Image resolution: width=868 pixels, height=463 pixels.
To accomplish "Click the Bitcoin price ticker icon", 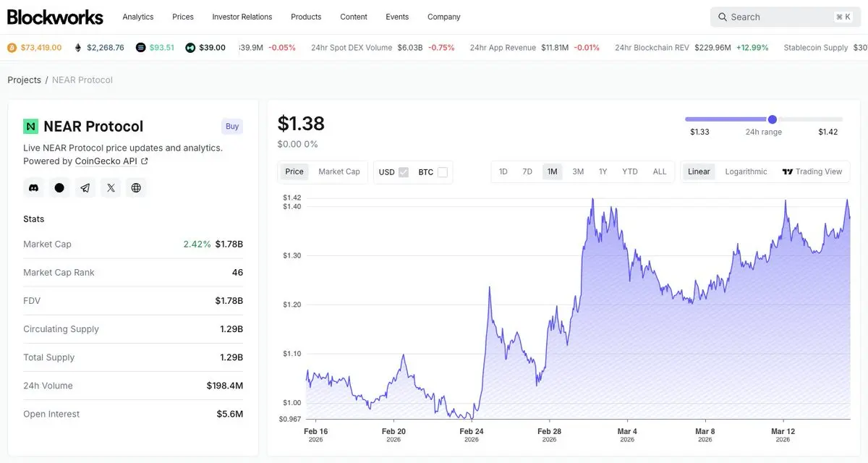I will (12, 48).
